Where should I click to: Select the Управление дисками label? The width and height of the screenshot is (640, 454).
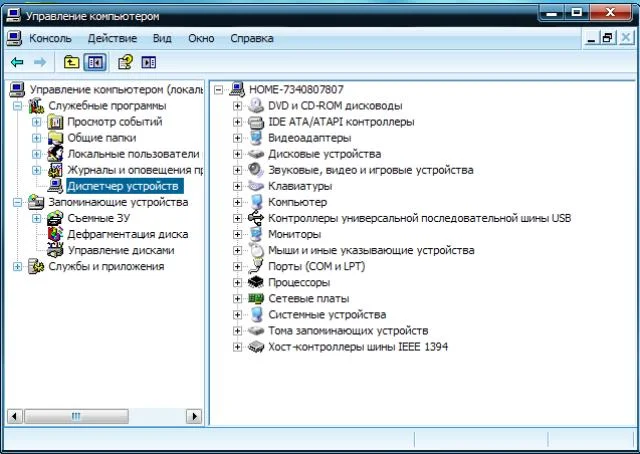point(121,250)
